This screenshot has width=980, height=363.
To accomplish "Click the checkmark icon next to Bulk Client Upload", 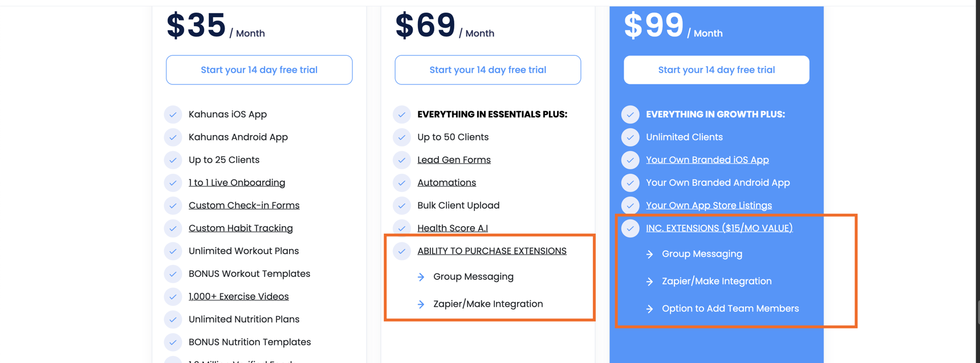I will 402,206.
